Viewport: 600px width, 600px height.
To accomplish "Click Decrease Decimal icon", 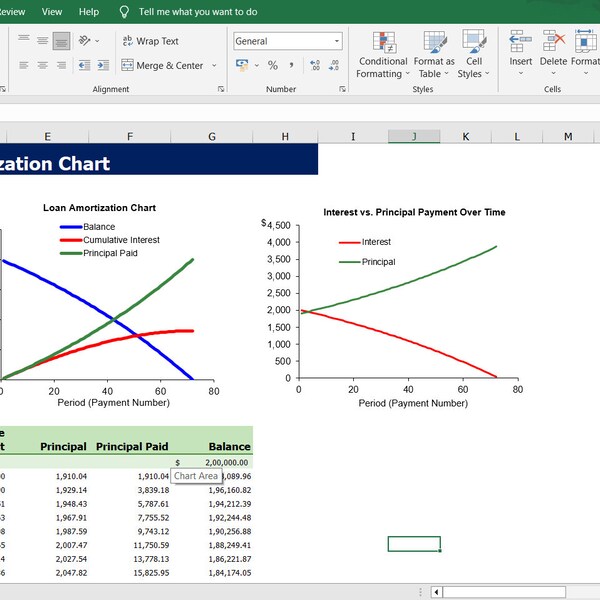I will coord(334,65).
